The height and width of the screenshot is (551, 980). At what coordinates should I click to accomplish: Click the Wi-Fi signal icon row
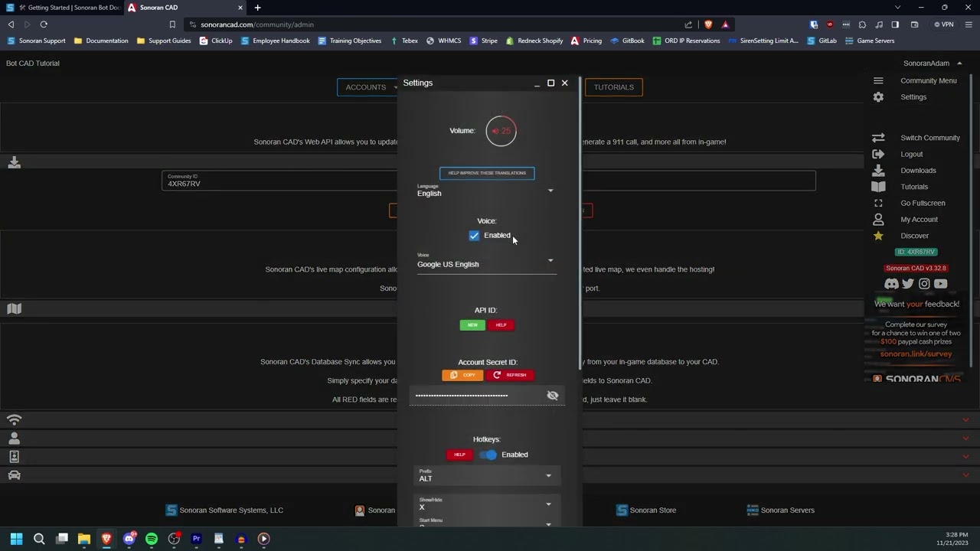14,420
